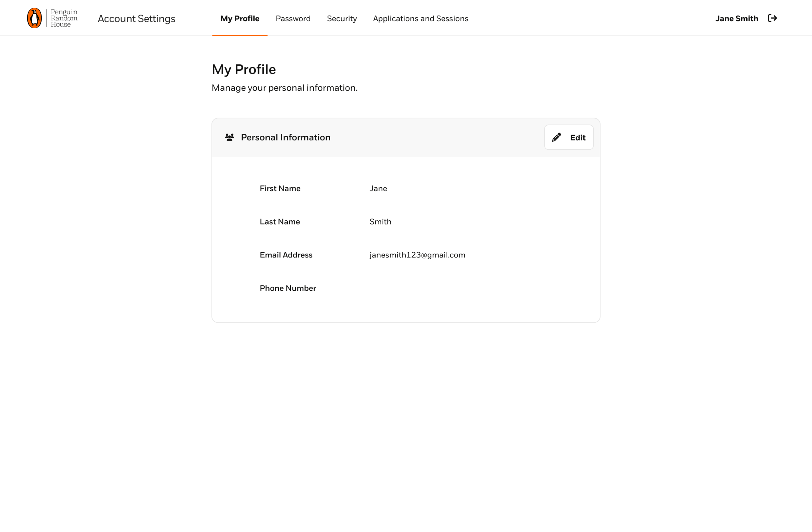Open the Security tab
This screenshot has height=532, width=812.
pos(342,18)
